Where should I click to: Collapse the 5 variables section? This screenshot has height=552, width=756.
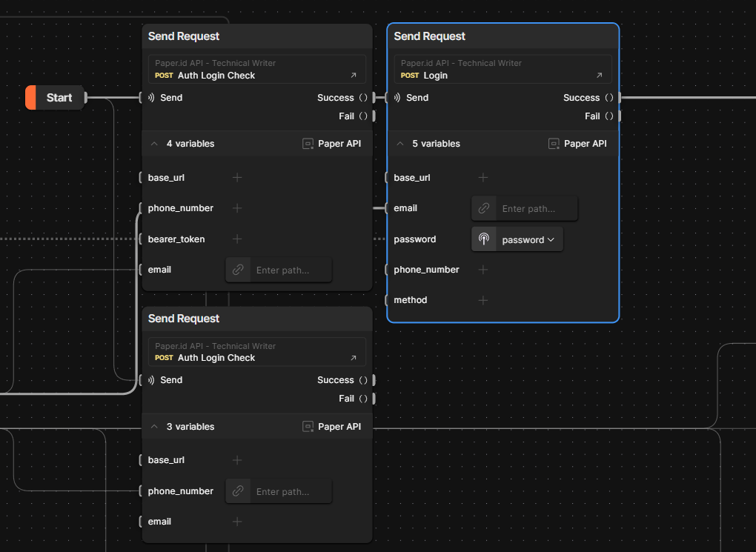pos(400,144)
